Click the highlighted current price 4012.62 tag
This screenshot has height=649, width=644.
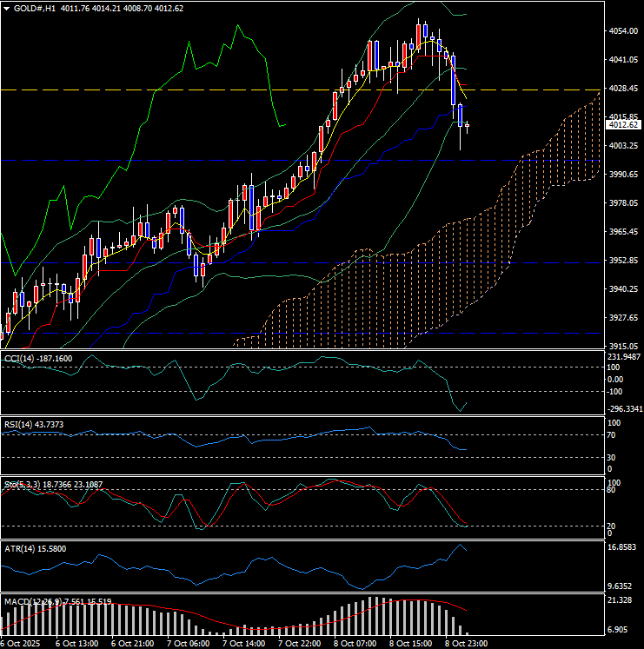(621, 125)
